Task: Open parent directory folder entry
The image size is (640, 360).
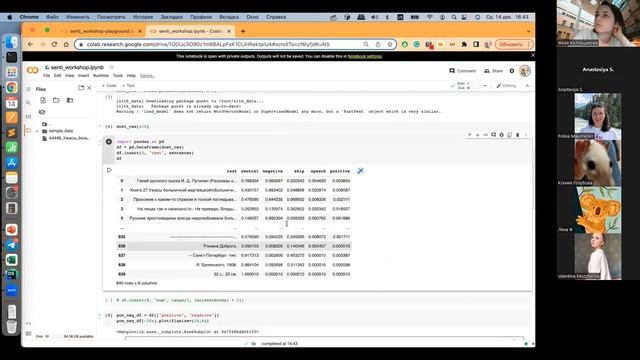Action: (x=44, y=124)
